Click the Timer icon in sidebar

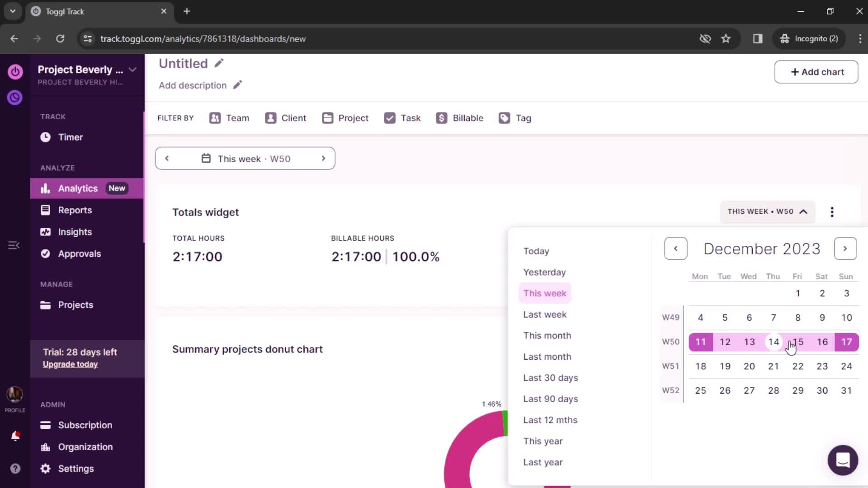(45, 137)
